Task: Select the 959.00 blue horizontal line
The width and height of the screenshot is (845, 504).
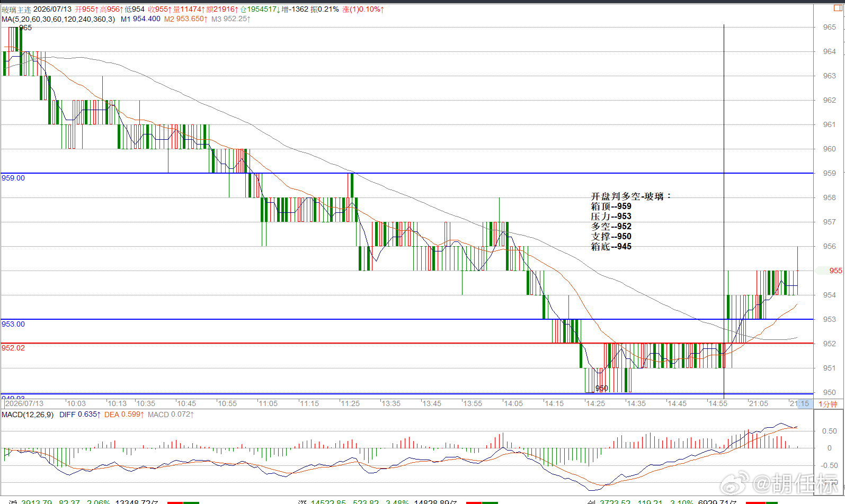Action: pyautogui.click(x=407, y=173)
